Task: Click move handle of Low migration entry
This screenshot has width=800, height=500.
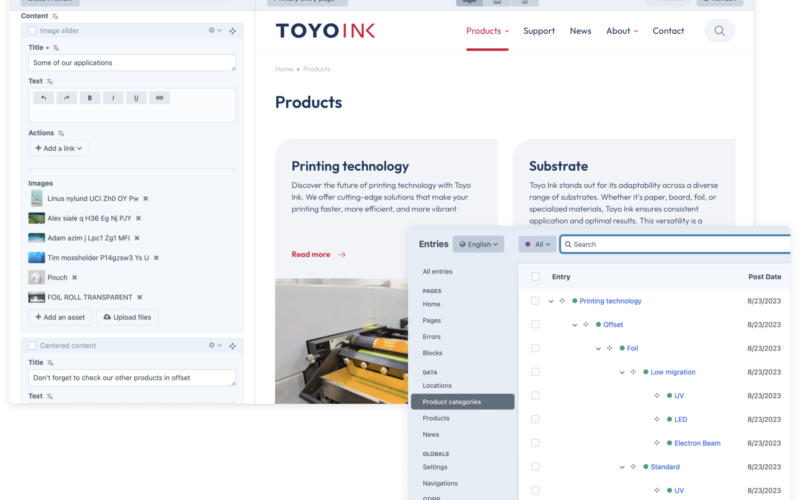Action: click(633, 372)
